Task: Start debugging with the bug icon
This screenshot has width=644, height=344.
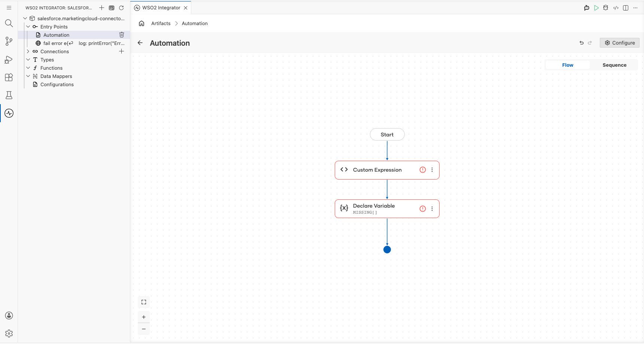Action: 606,7
